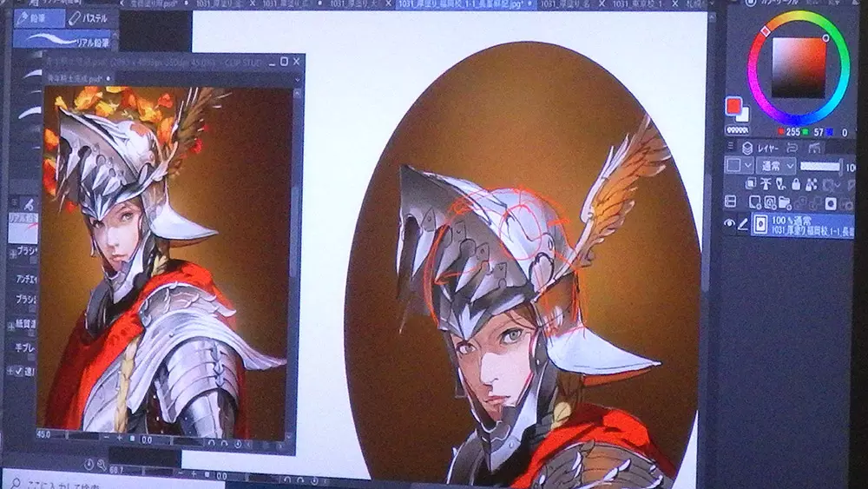Click the green value 57 field
868x489 pixels.
[819, 132]
